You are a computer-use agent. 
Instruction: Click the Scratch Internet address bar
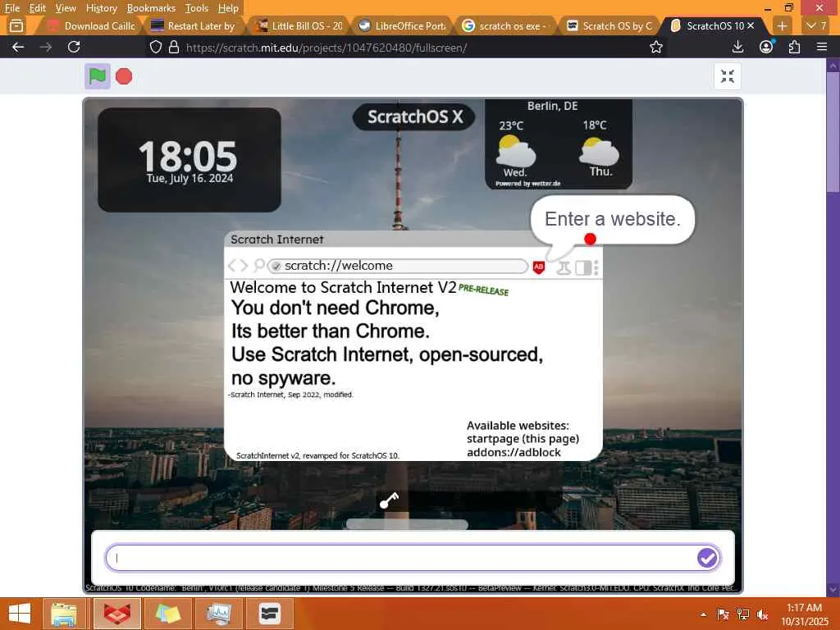[x=398, y=266]
